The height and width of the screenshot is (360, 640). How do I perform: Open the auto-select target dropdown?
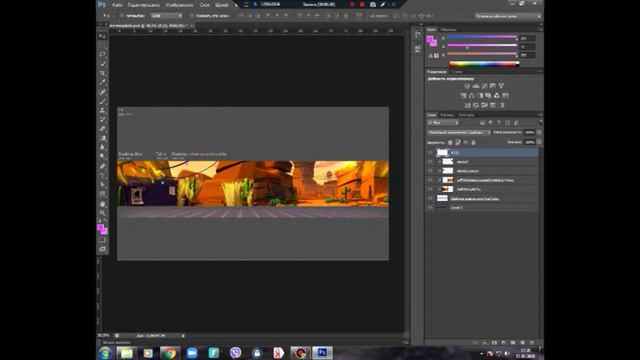[x=167, y=16]
